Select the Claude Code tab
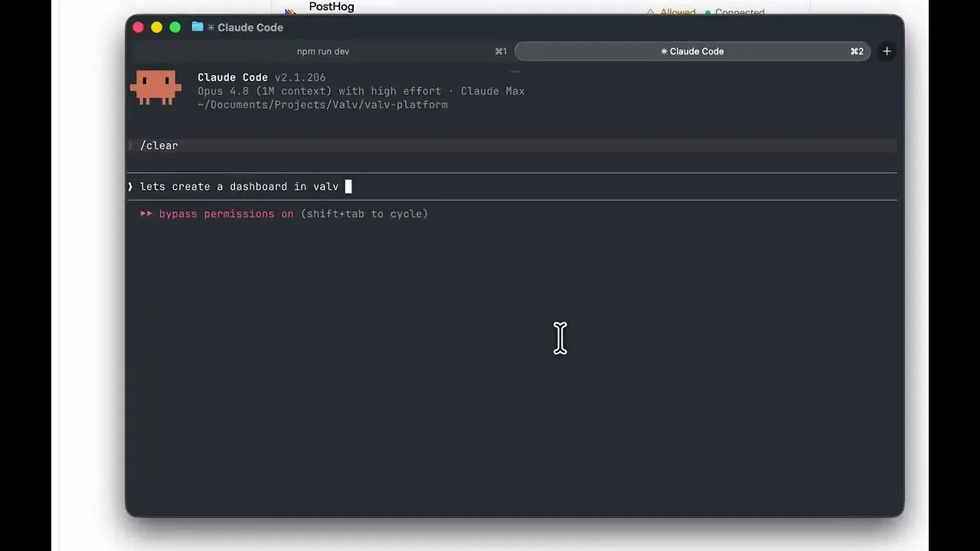980x551 pixels. coord(692,51)
